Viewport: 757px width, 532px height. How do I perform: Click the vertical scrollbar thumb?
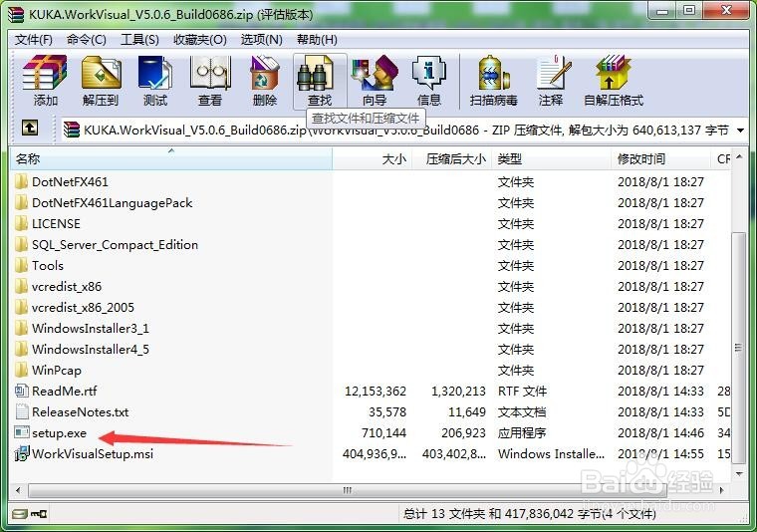pyautogui.click(x=739, y=348)
